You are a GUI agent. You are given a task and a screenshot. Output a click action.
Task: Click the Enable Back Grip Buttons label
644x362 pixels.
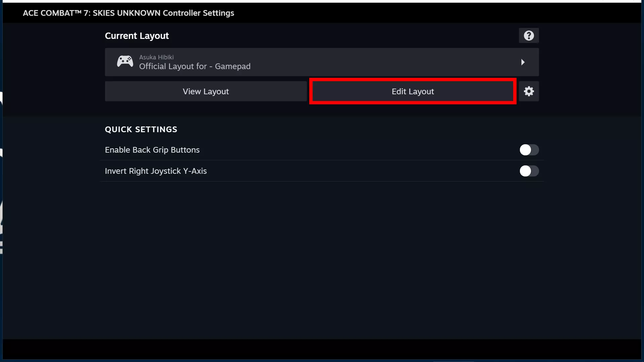pos(152,150)
